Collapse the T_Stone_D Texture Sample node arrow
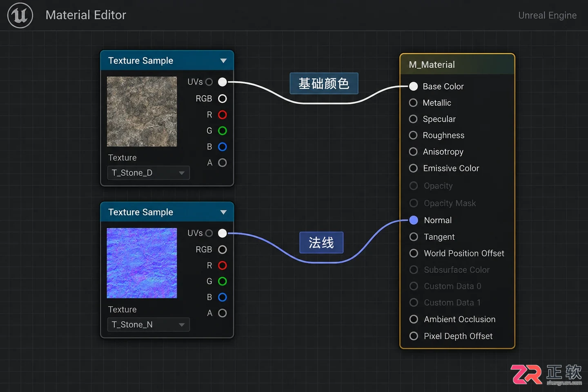This screenshot has width=588, height=392. pyautogui.click(x=223, y=61)
